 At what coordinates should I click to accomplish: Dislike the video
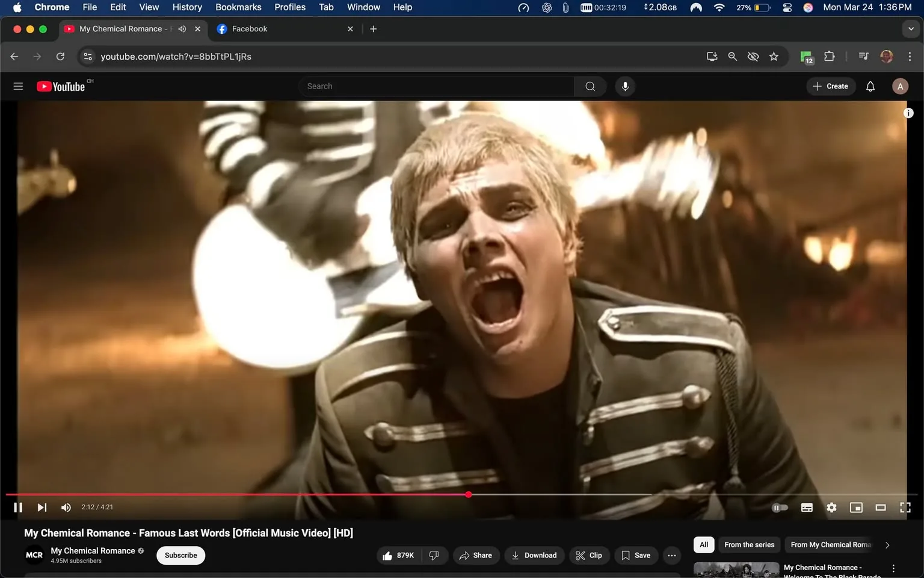[434, 555]
